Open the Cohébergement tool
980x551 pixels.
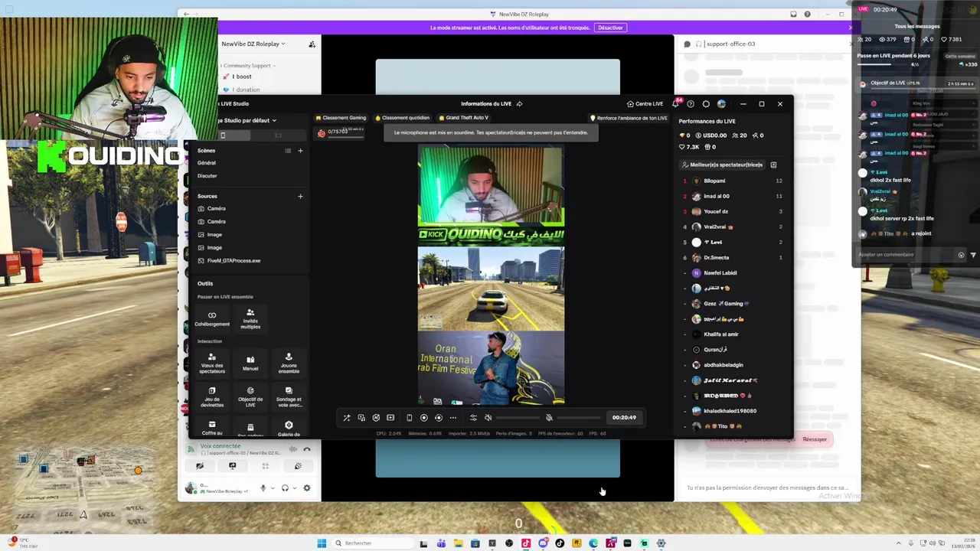pyautogui.click(x=212, y=318)
